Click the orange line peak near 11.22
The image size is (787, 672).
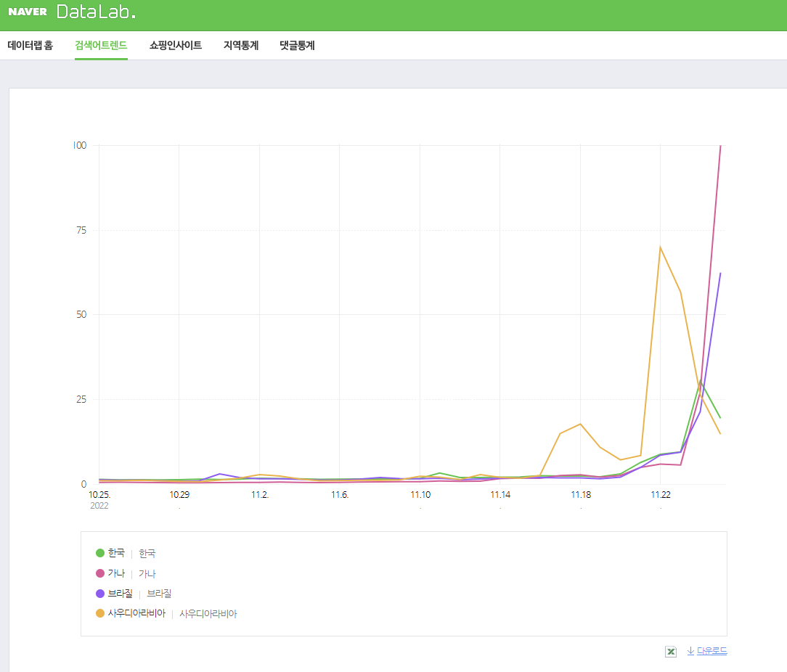660,247
